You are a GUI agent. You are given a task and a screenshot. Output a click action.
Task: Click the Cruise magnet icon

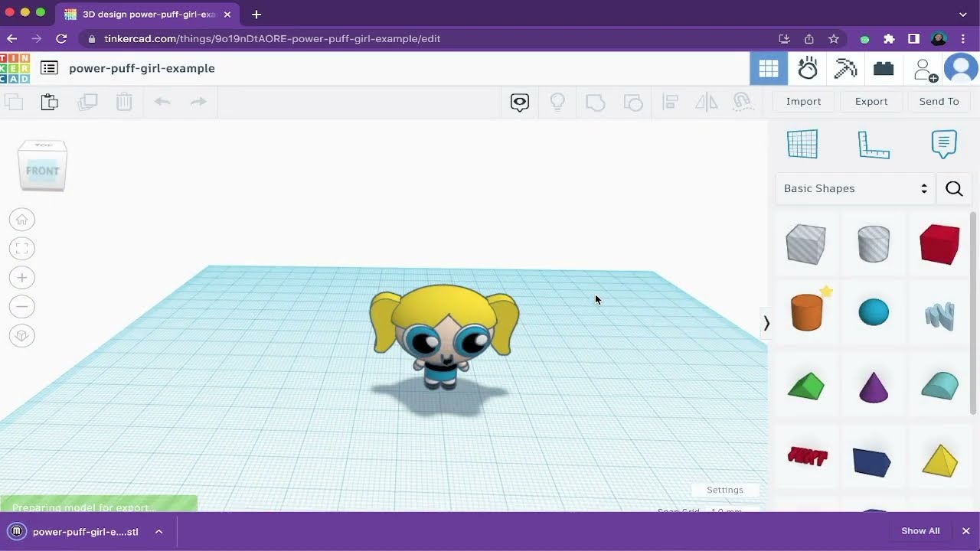[x=742, y=102]
